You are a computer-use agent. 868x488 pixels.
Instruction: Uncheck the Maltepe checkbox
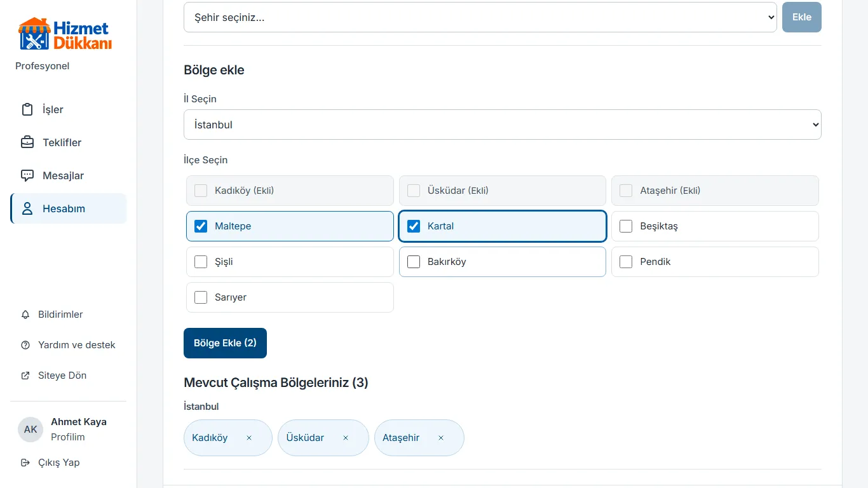pos(201,226)
